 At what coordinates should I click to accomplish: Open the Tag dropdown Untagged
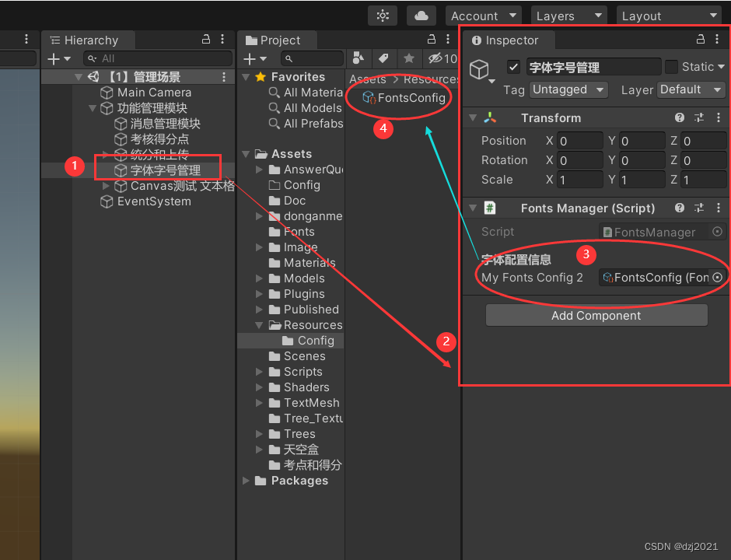[568, 89]
